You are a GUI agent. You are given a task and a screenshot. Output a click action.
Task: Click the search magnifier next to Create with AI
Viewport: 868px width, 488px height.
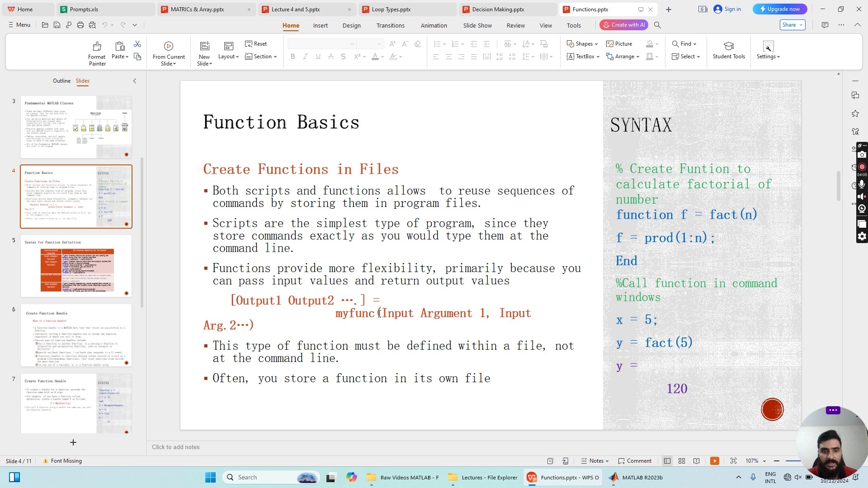coord(658,25)
